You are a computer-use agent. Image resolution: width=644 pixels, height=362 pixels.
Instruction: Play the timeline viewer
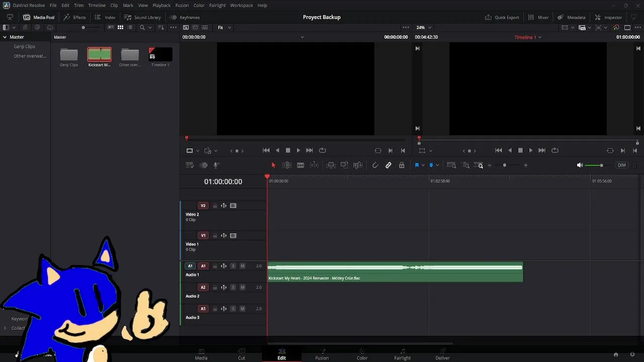(531, 150)
